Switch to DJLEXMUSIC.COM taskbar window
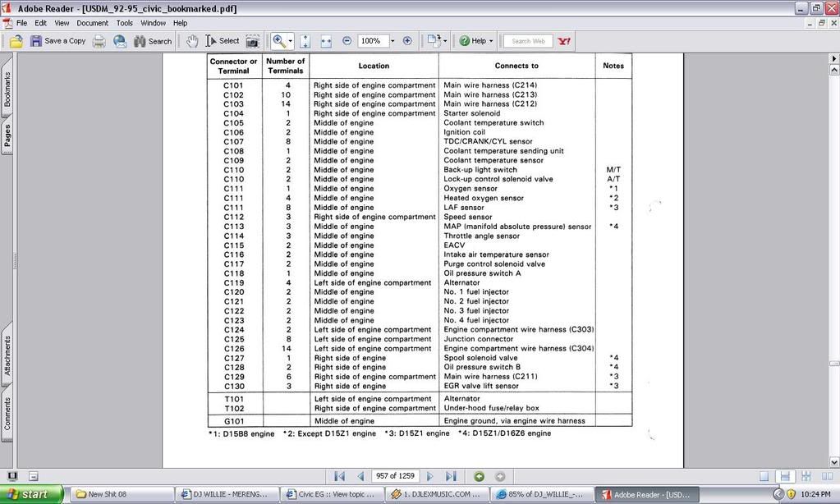Image resolution: width=840 pixels, height=504 pixels. coord(438,494)
